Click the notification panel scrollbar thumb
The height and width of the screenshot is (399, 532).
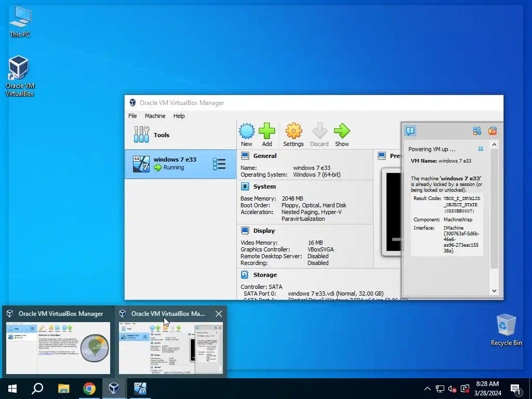point(495,209)
